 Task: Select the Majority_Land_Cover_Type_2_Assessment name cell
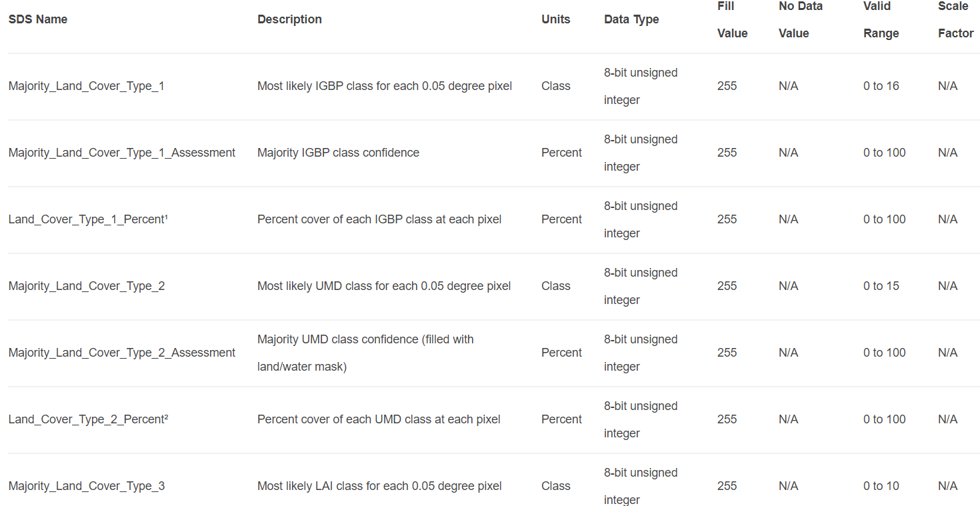(122, 353)
